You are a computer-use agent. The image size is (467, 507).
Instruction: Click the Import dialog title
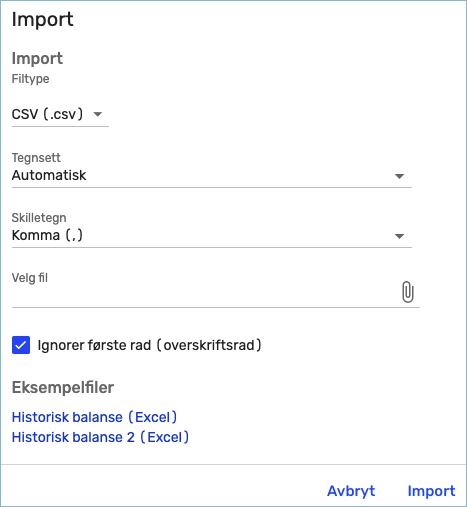[42, 19]
